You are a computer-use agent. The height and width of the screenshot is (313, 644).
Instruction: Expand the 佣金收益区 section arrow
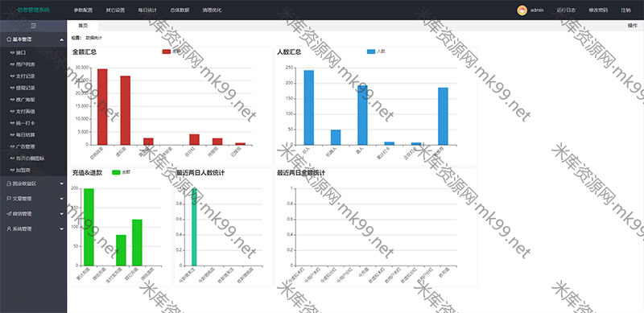click(x=62, y=183)
